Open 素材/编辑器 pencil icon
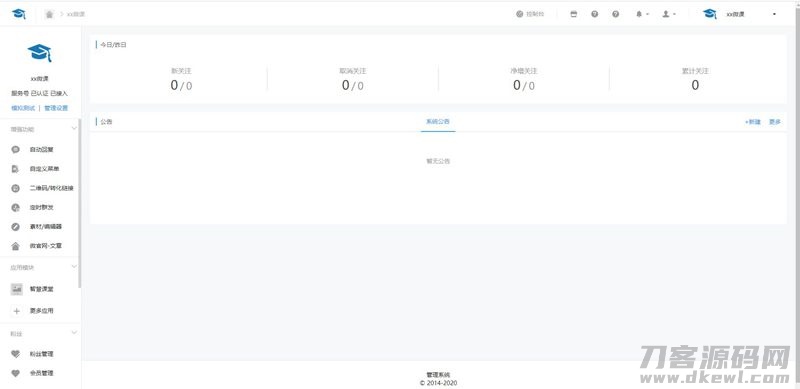Image resolution: width=800 pixels, height=389 pixels. 16,227
